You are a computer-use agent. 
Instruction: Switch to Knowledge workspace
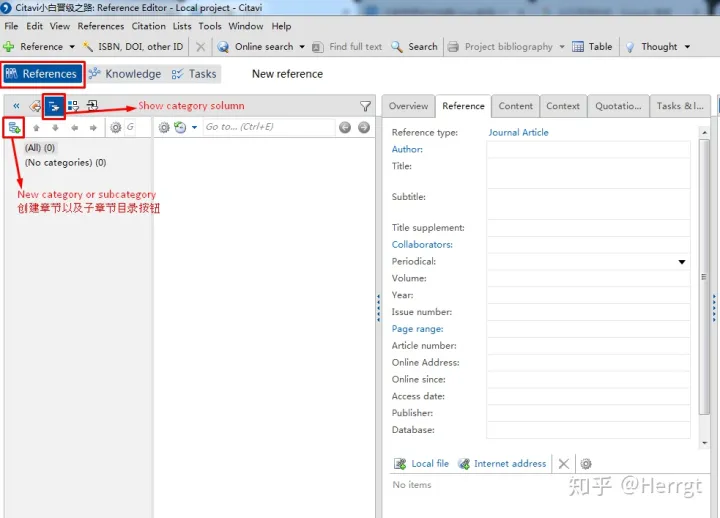coord(124,74)
